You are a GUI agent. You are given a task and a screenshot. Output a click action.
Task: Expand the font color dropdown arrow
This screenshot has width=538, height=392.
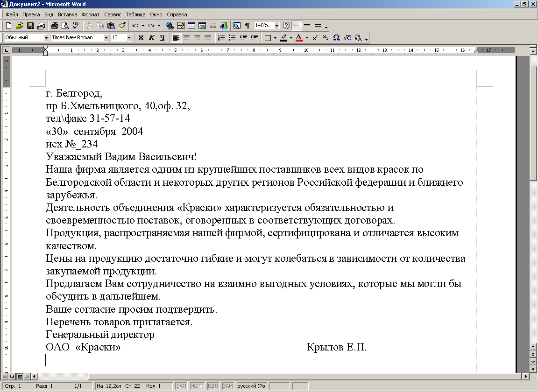point(307,38)
